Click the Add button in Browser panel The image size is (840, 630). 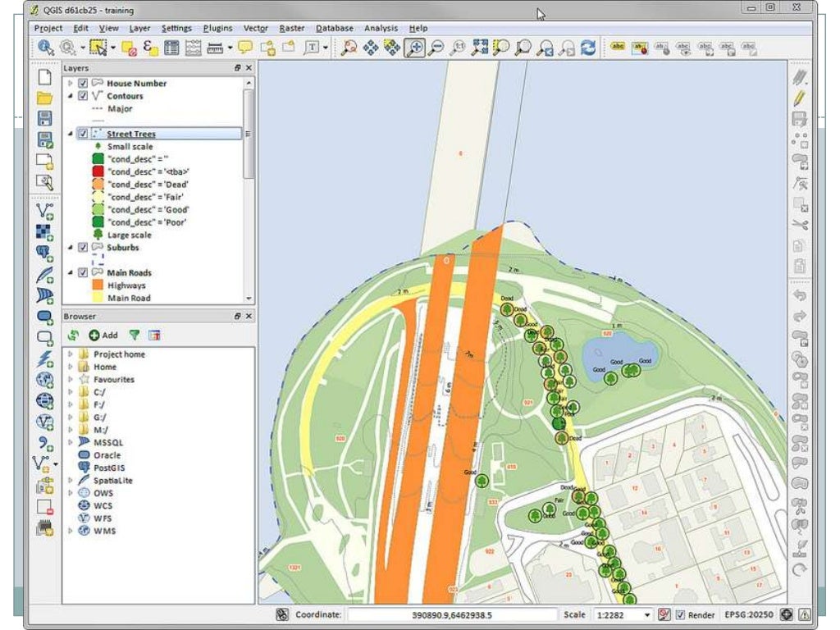pos(103,335)
